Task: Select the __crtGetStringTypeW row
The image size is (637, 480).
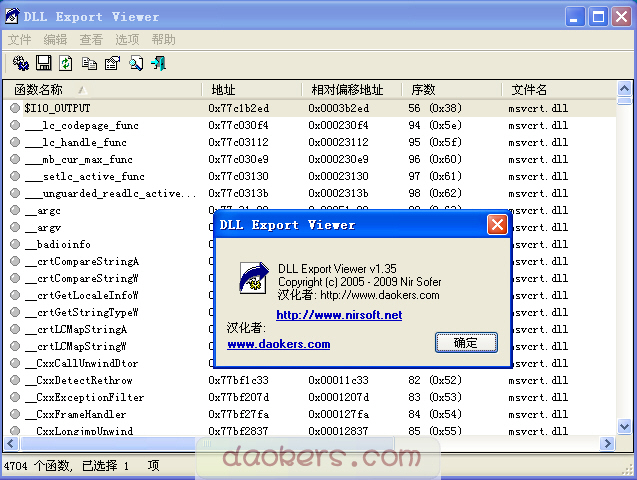Action: click(310, 312)
